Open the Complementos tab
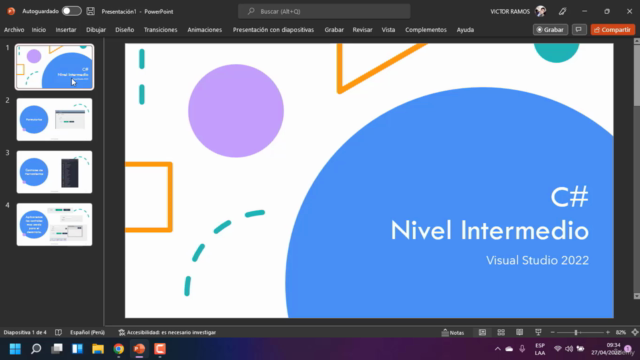Viewport: 640px width, 360px height. coord(426,30)
